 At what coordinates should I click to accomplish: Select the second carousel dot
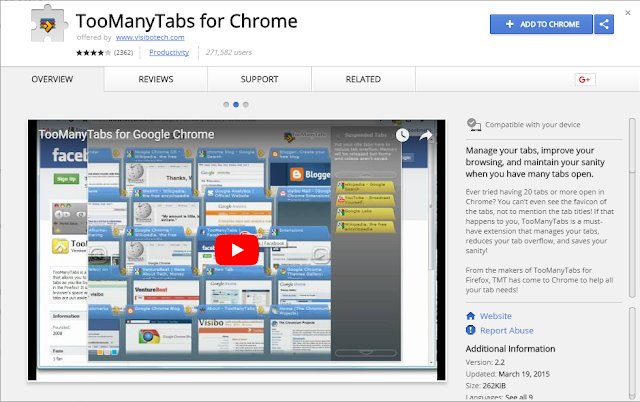pyautogui.click(x=236, y=105)
